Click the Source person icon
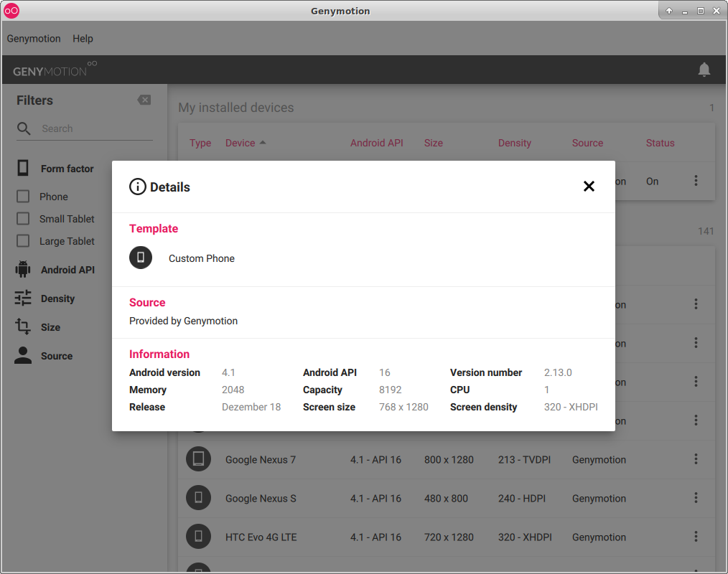 tap(23, 355)
